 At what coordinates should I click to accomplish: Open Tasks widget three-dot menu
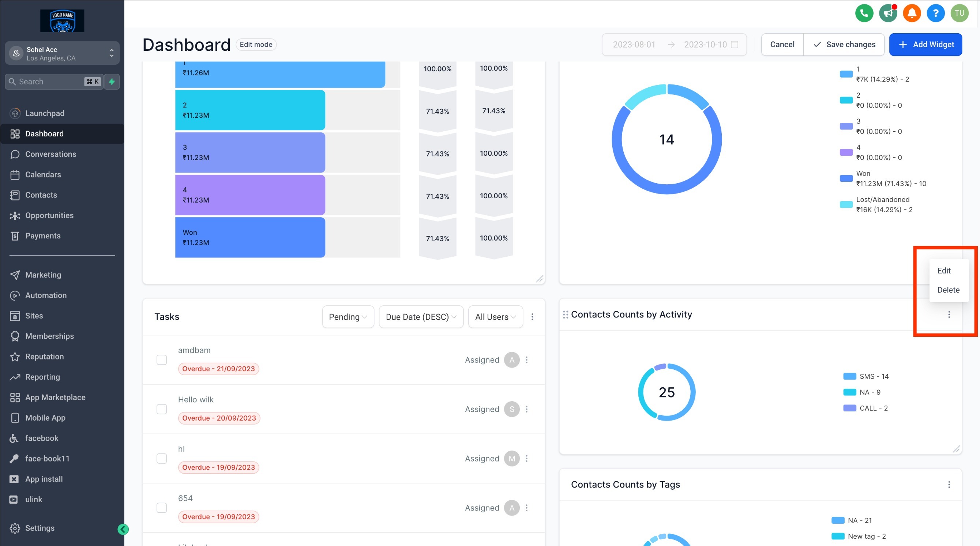[532, 317]
